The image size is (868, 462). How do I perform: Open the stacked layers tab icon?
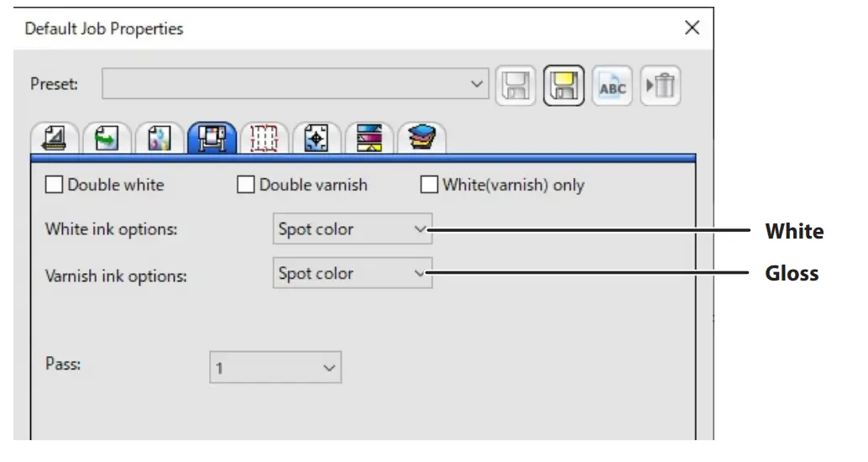pyautogui.click(x=420, y=139)
